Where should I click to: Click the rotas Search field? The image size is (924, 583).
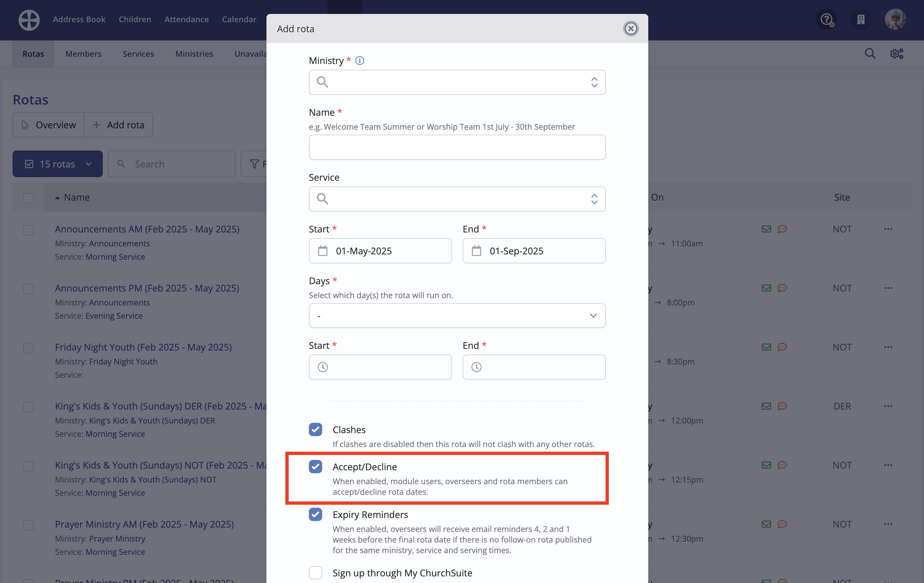(172, 164)
